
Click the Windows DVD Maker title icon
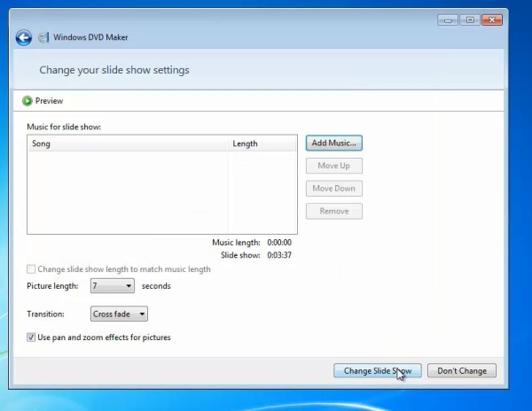click(x=43, y=37)
